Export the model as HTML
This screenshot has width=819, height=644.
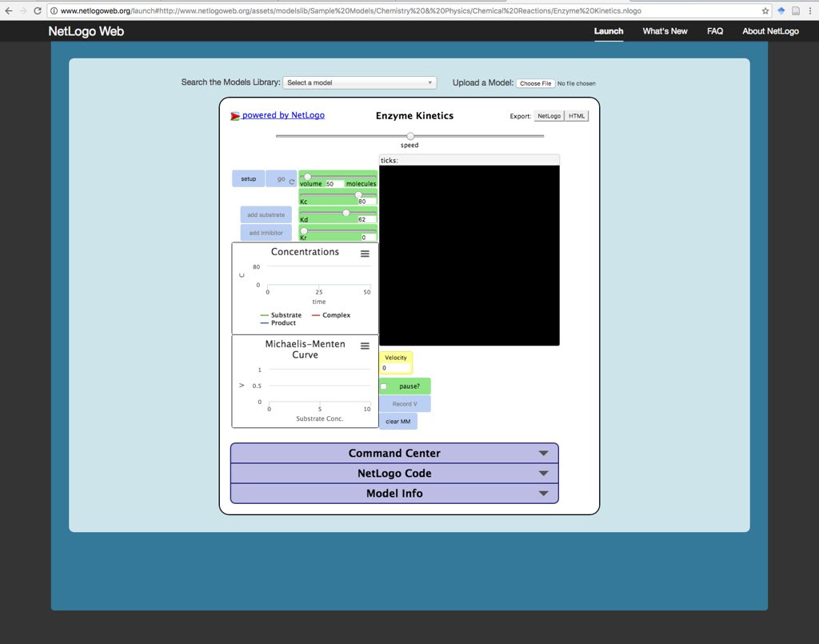pos(577,116)
